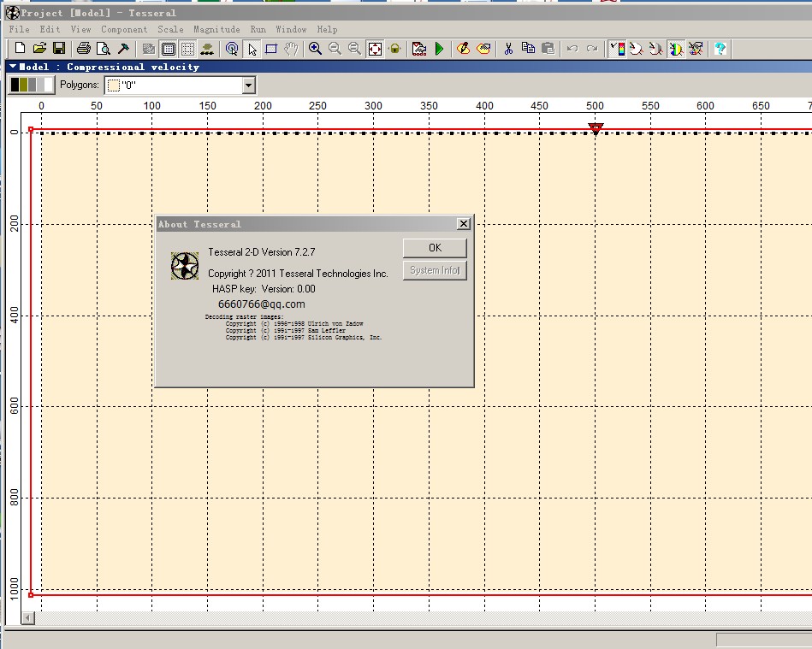Open the File menu

click(19, 29)
